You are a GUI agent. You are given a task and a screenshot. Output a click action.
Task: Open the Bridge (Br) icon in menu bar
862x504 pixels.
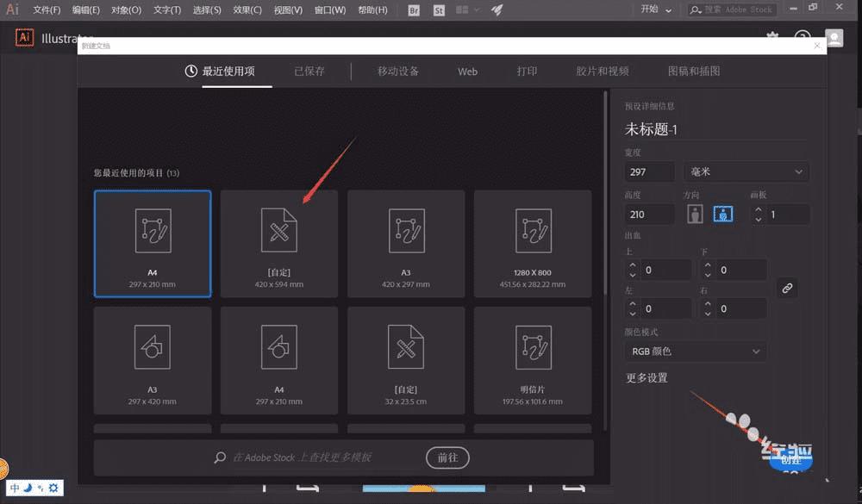pyautogui.click(x=414, y=9)
